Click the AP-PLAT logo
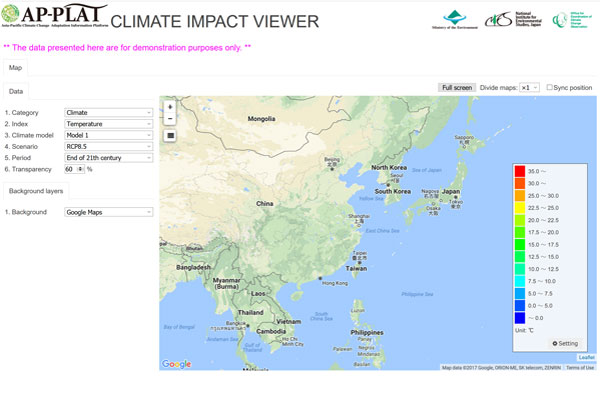This screenshot has height=400, width=600. 50,21
